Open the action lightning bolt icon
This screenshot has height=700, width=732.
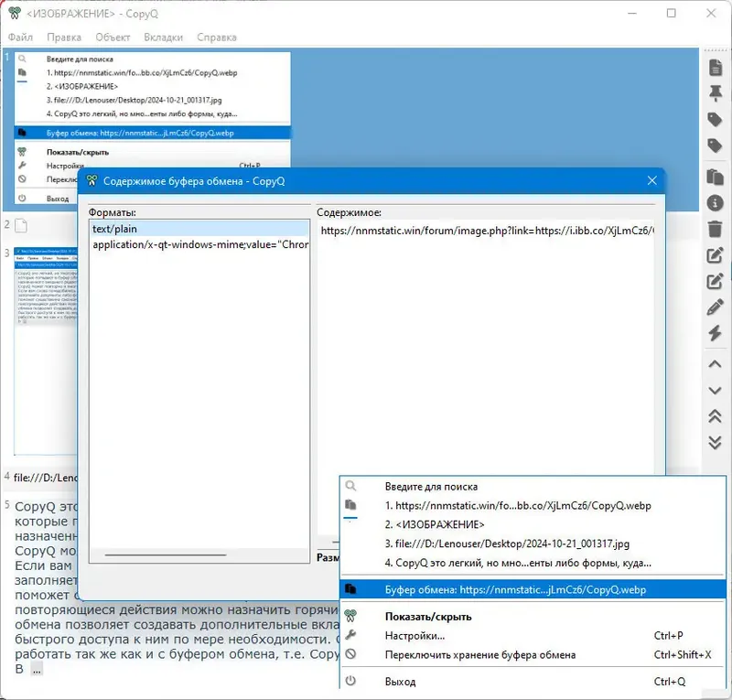click(716, 333)
